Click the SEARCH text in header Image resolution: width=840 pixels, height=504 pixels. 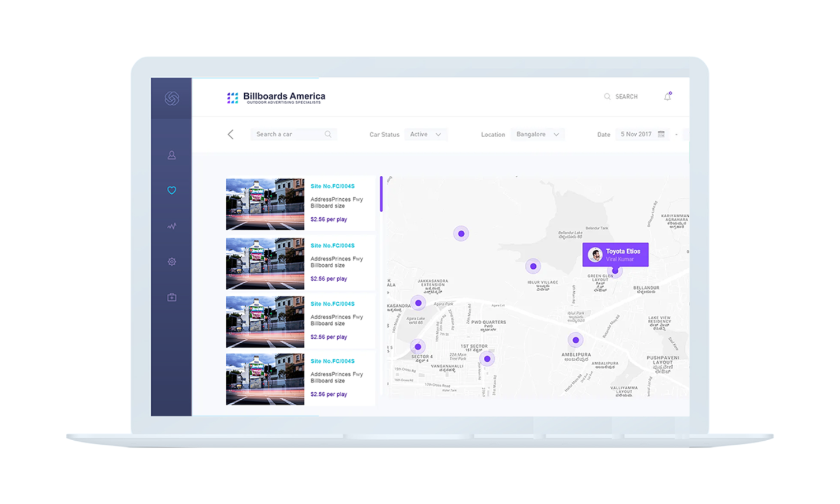pos(627,96)
